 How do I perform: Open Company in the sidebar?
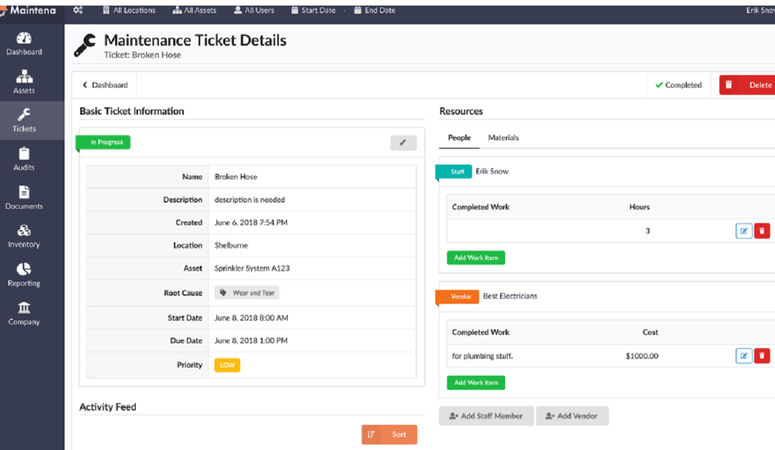24,313
